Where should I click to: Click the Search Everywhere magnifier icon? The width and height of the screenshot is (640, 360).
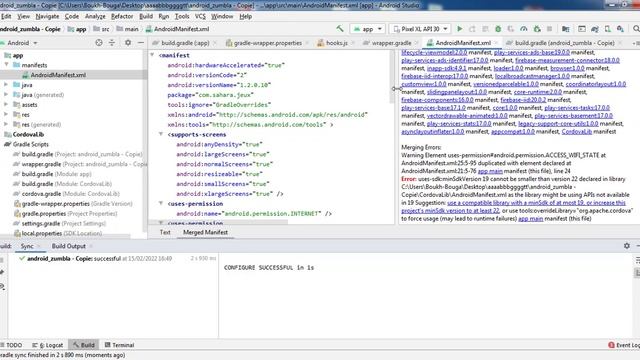[636, 29]
